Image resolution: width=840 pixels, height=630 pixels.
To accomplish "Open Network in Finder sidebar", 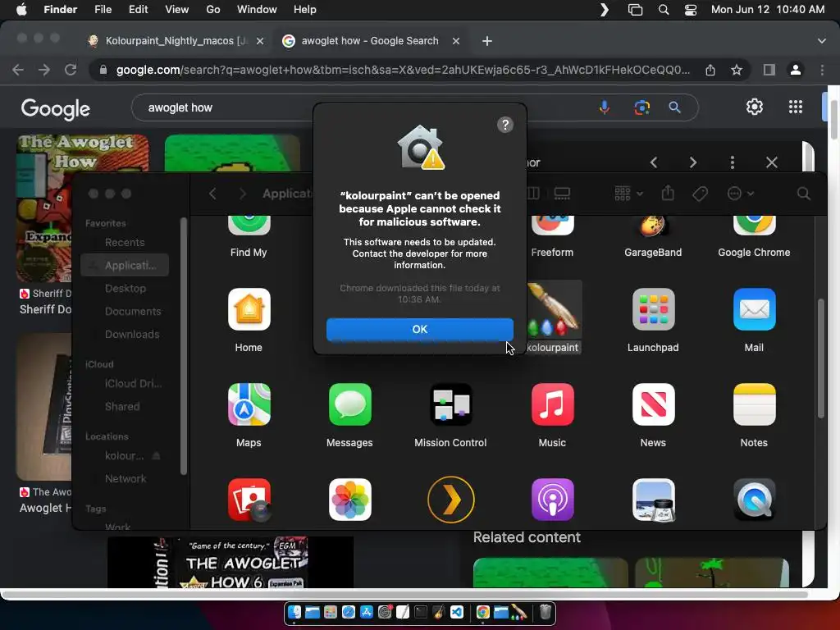I will click(x=125, y=478).
